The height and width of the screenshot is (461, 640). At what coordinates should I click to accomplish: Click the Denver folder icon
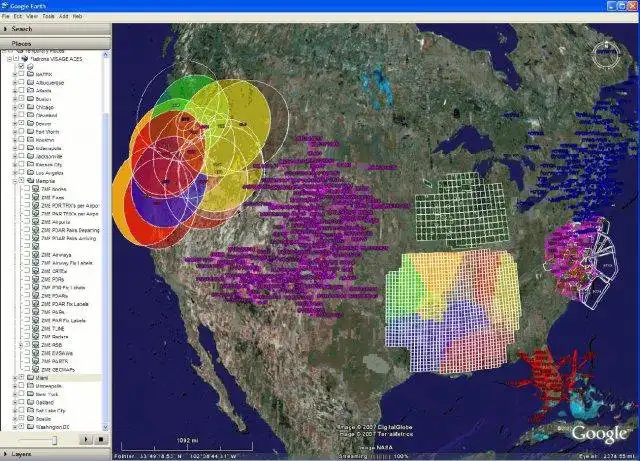pyautogui.click(x=31, y=123)
